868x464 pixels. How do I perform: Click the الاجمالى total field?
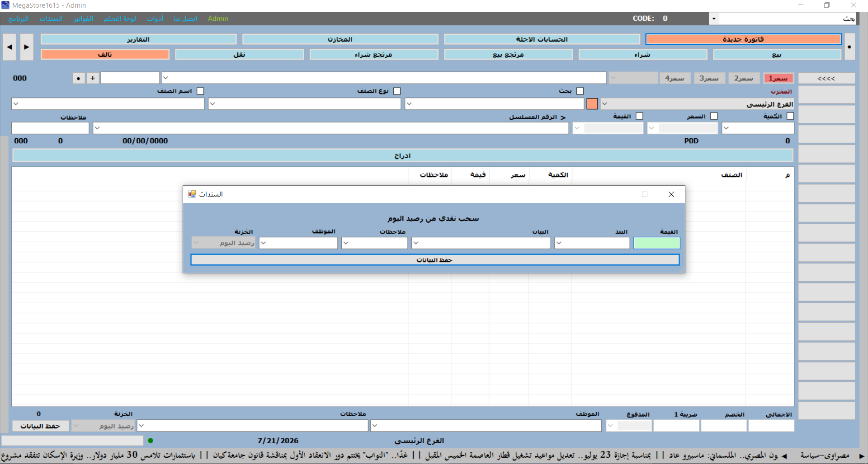(x=771, y=426)
